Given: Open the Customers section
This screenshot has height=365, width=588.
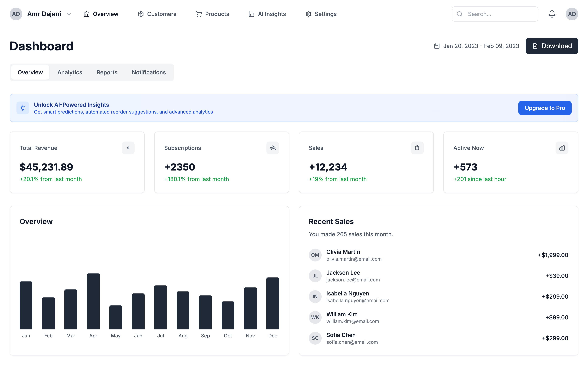Looking at the screenshot, I should 157,14.
